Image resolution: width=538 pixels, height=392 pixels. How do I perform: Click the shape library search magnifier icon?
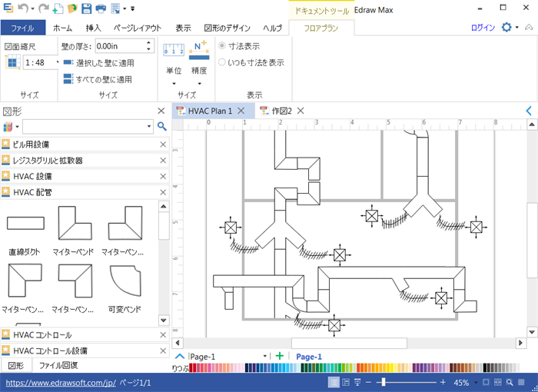[162, 126]
